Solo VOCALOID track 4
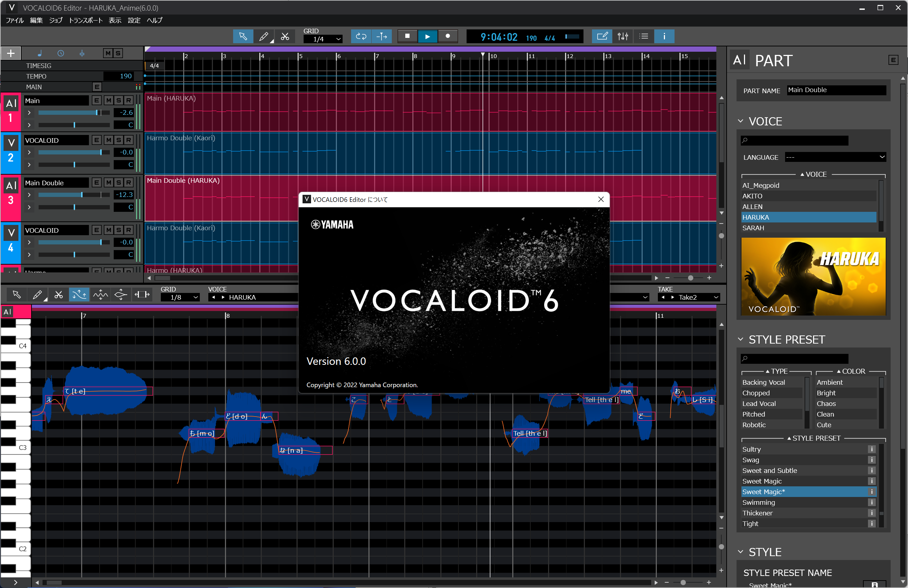Screen dimensions: 908x588 (x=119, y=230)
